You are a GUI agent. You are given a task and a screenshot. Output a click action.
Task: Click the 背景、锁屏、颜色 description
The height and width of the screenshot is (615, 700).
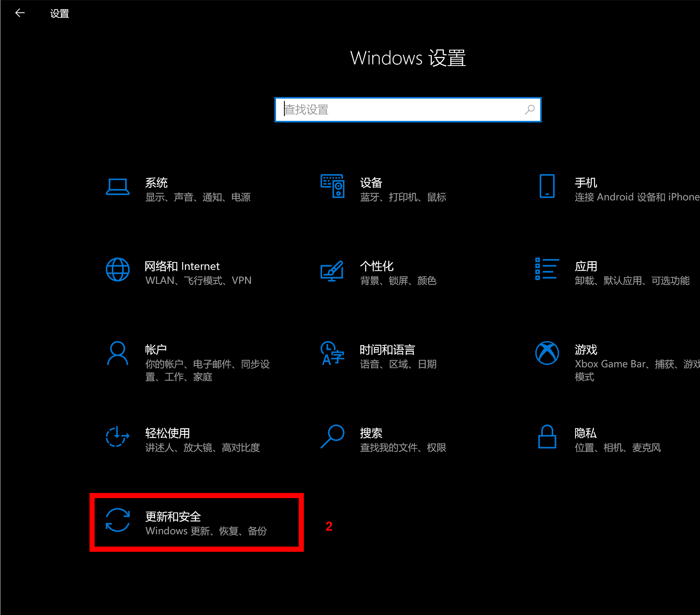399,281
